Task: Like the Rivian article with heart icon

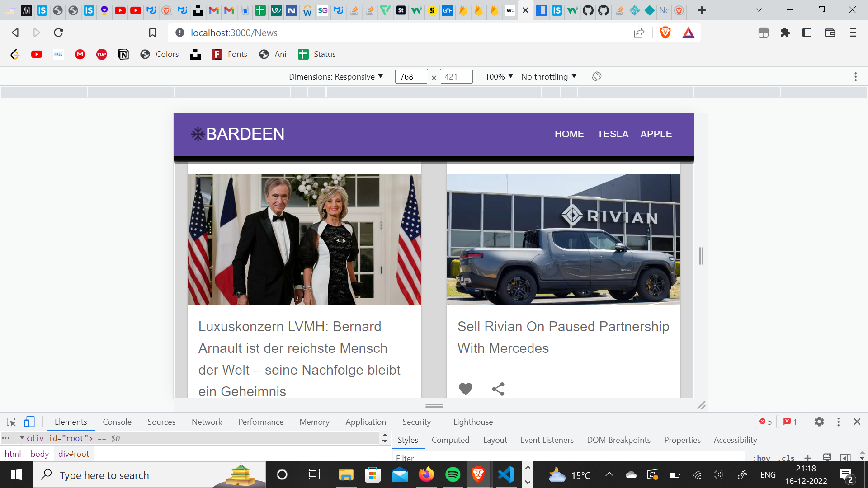Action: [465, 389]
